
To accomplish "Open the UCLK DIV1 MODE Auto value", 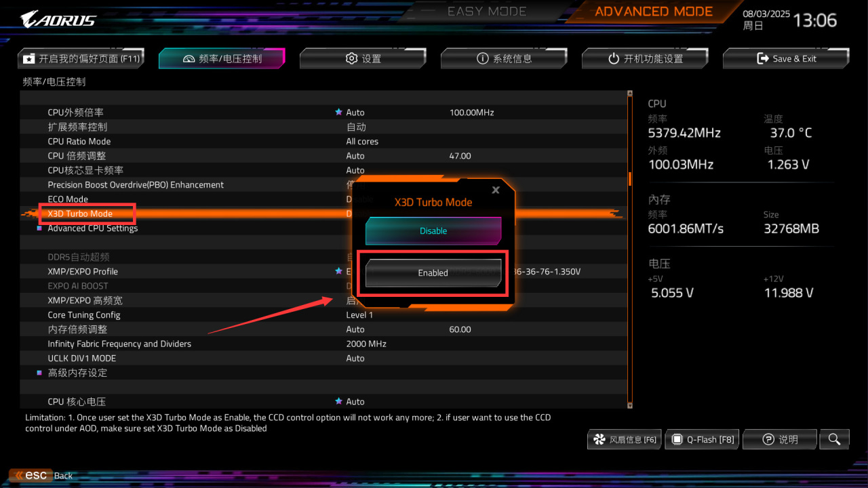I will (x=355, y=359).
